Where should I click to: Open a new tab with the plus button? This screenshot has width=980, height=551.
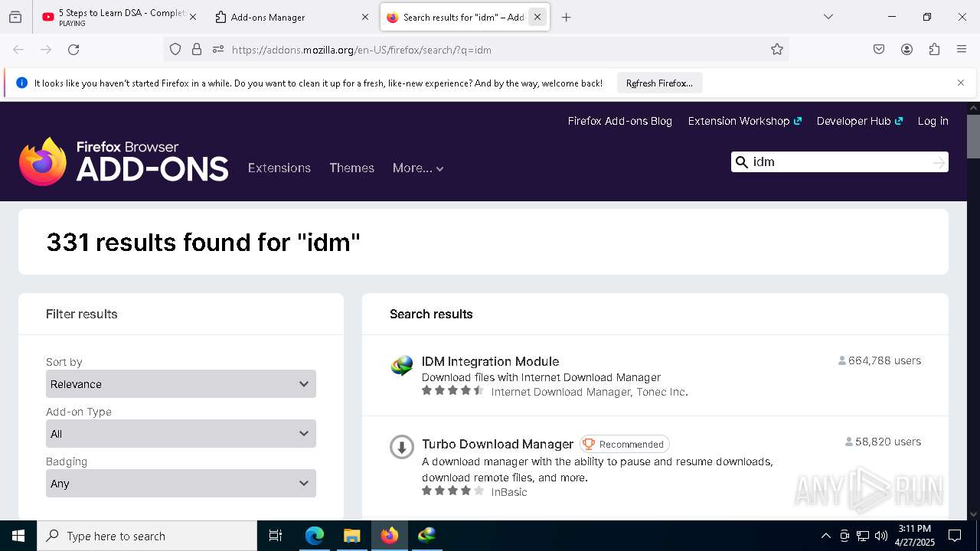(566, 17)
